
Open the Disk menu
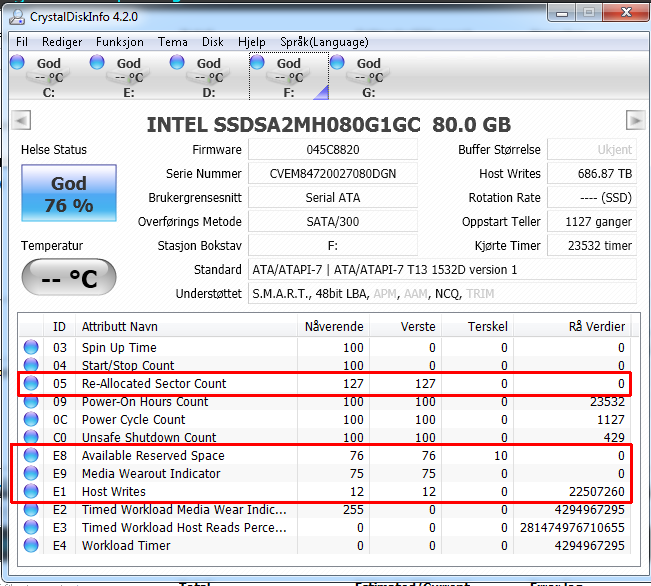tap(213, 42)
